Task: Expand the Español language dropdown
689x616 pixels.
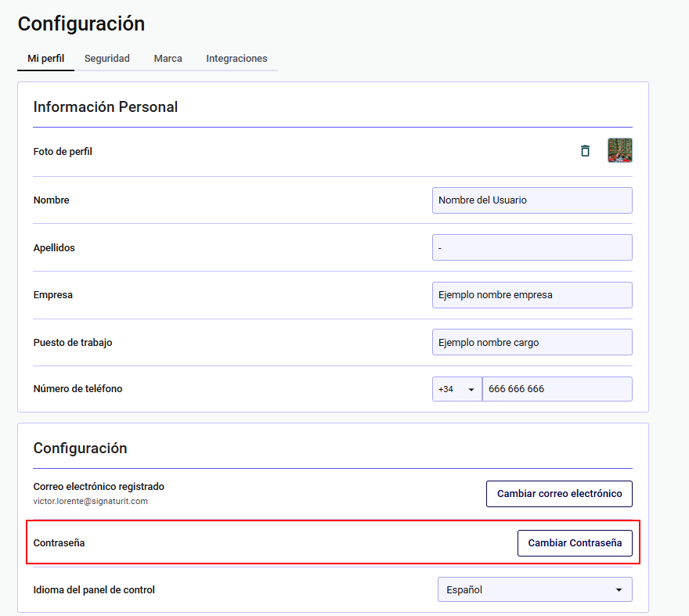Action: click(x=534, y=590)
